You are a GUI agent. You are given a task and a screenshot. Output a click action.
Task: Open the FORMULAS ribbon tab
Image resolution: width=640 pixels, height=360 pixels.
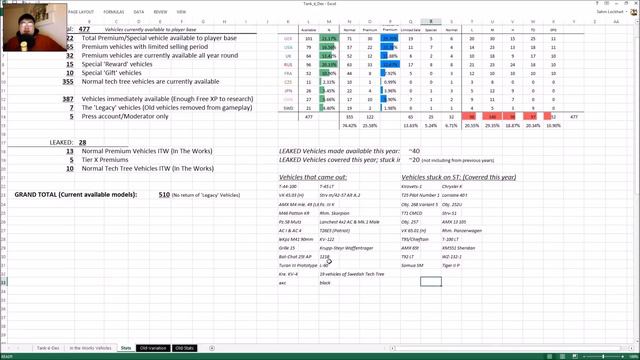[x=113, y=12]
